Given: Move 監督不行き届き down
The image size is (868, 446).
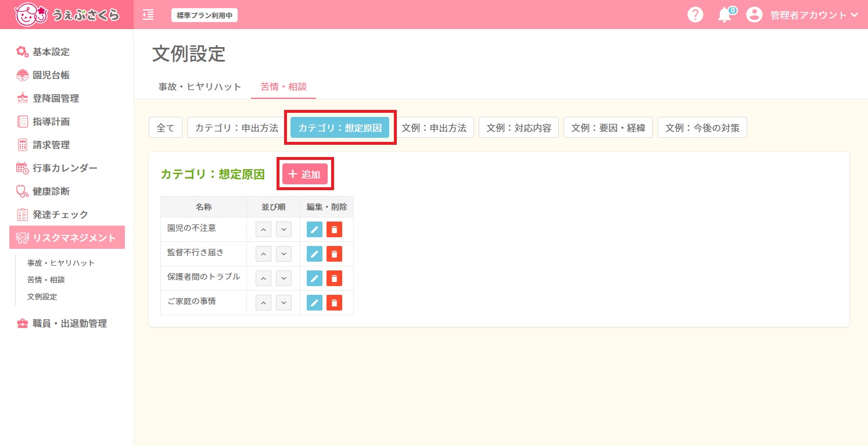Looking at the screenshot, I should (x=284, y=254).
